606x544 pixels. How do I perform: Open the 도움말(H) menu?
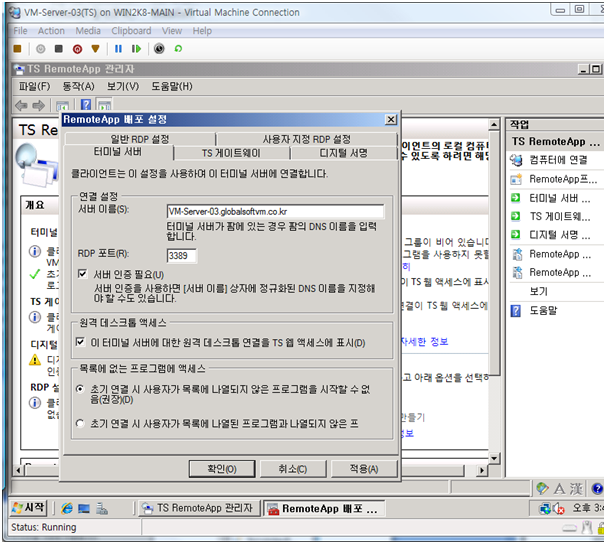172,86
